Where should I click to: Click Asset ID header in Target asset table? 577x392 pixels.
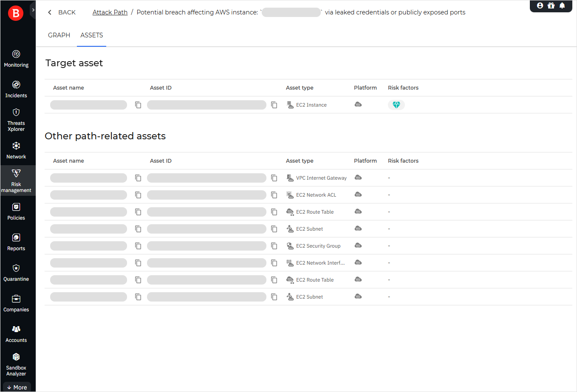161,88
